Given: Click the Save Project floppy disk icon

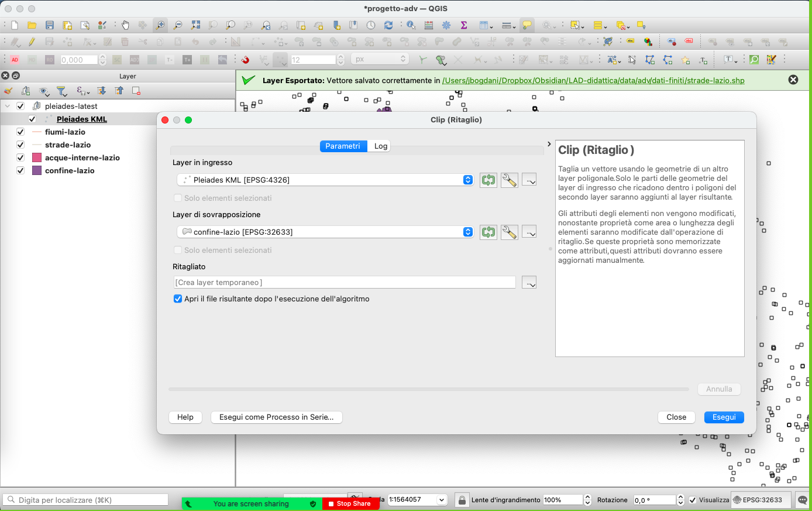Looking at the screenshot, I should pos(50,25).
